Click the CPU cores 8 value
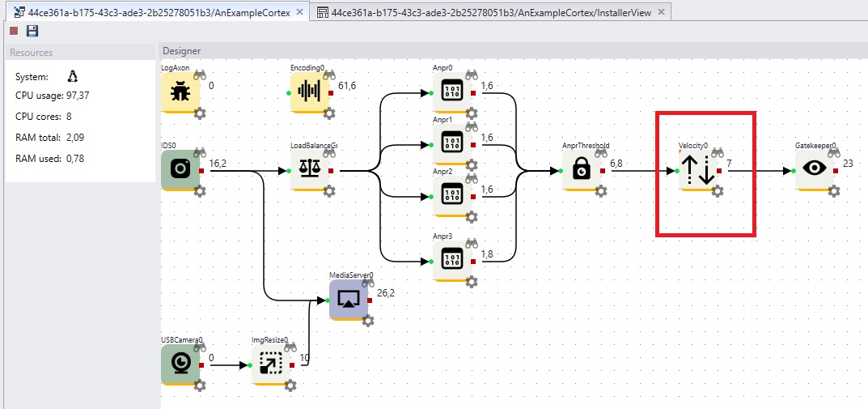Viewport: 868px width, 409px height. click(69, 117)
